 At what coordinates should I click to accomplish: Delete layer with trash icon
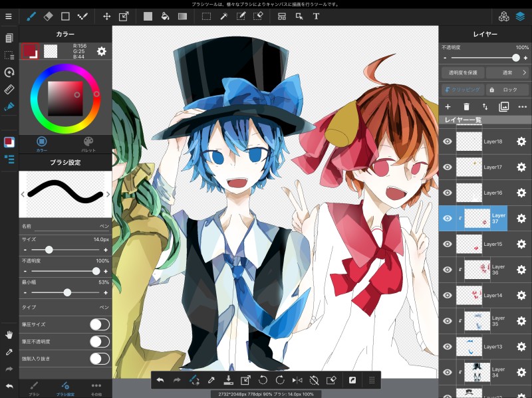click(467, 107)
